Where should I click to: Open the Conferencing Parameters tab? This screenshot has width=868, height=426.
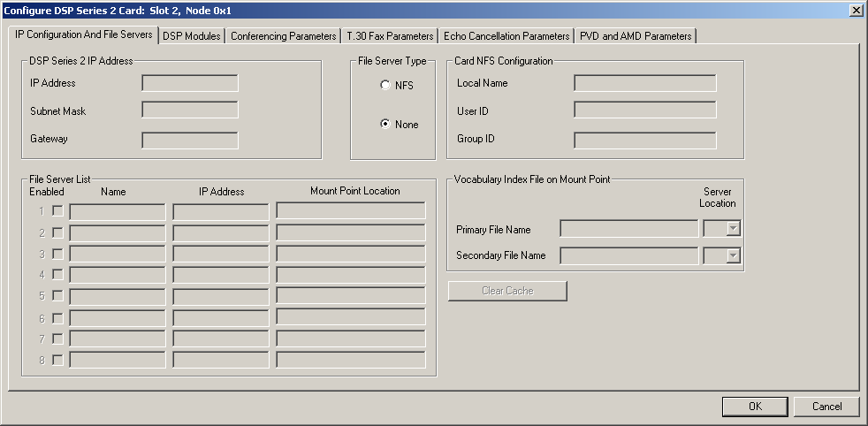click(x=284, y=36)
